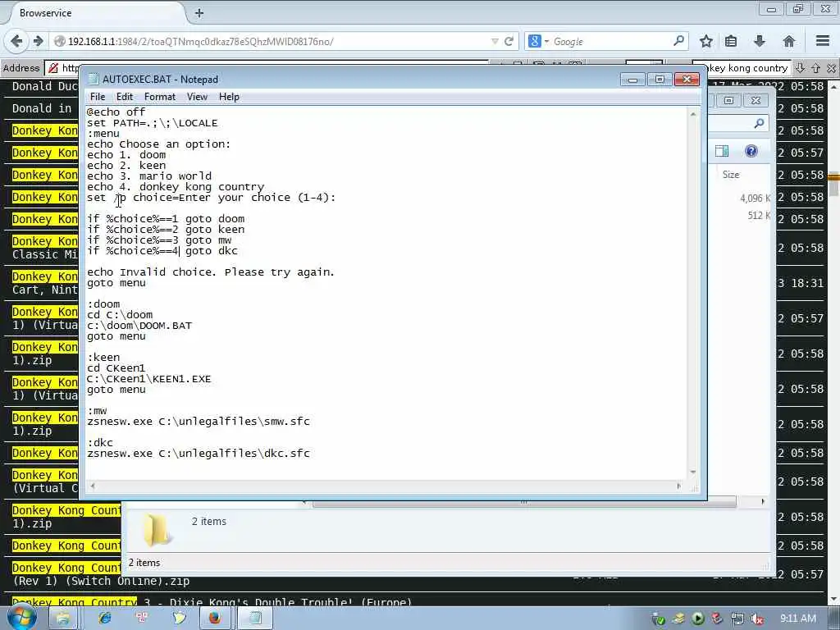Click the search magnifier in Google box
840x630 pixels.
click(x=678, y=41)
